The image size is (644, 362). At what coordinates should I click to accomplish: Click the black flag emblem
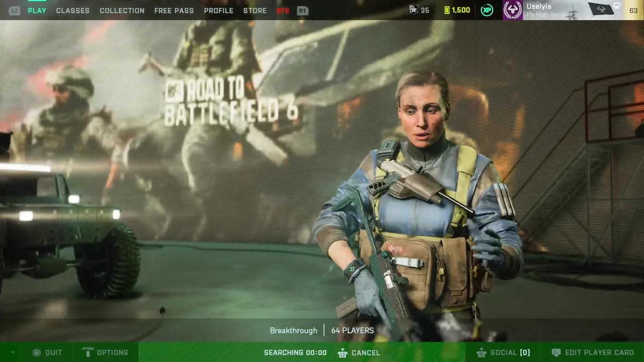tap(601, 10)
